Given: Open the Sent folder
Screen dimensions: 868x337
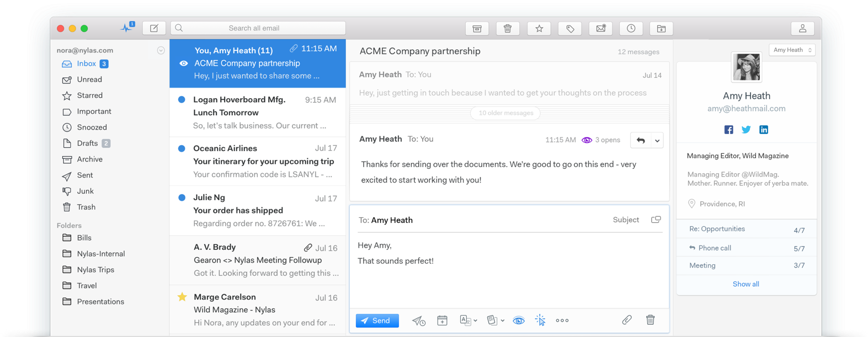Looking at the screenshot, I should coord(78,175).
